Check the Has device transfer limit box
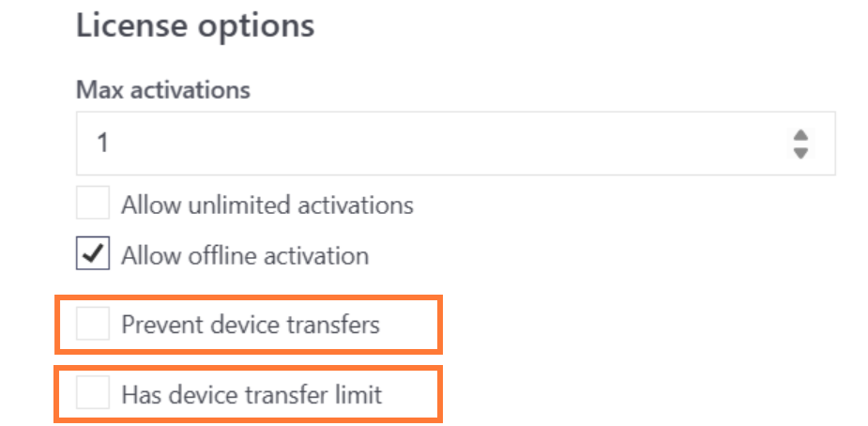 [x=93, y=393]
